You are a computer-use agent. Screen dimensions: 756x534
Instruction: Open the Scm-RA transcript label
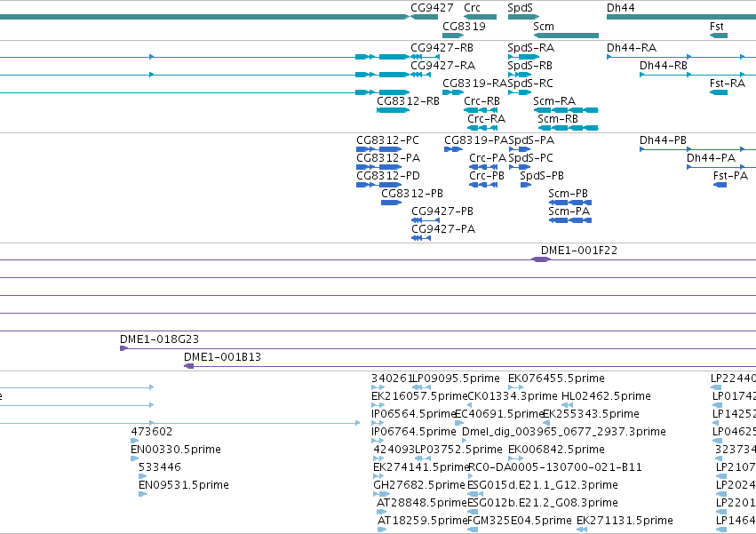pyautogui.click(x=554, y=101)
